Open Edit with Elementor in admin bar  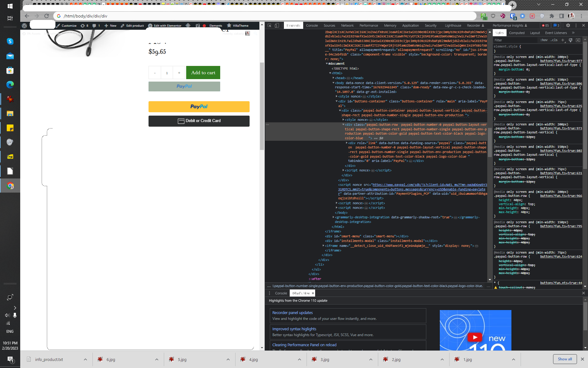point(165,25)
